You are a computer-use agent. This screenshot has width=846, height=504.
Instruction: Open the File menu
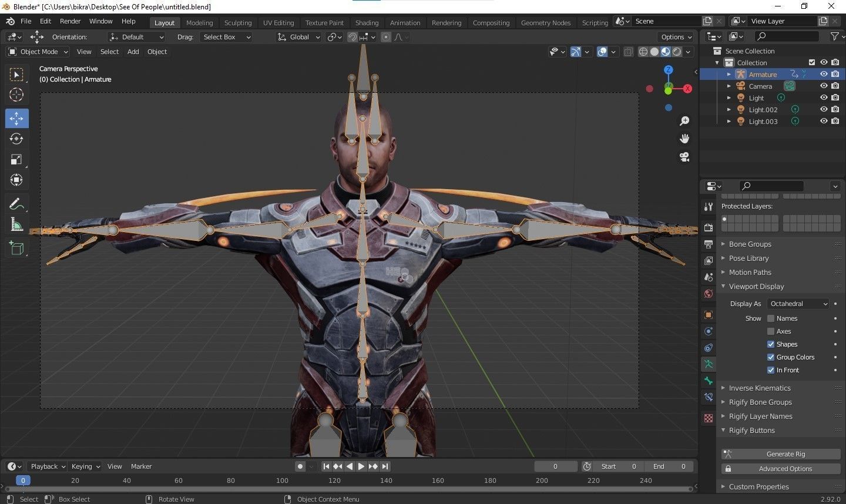pyautogui.click(x=26, y=21)
